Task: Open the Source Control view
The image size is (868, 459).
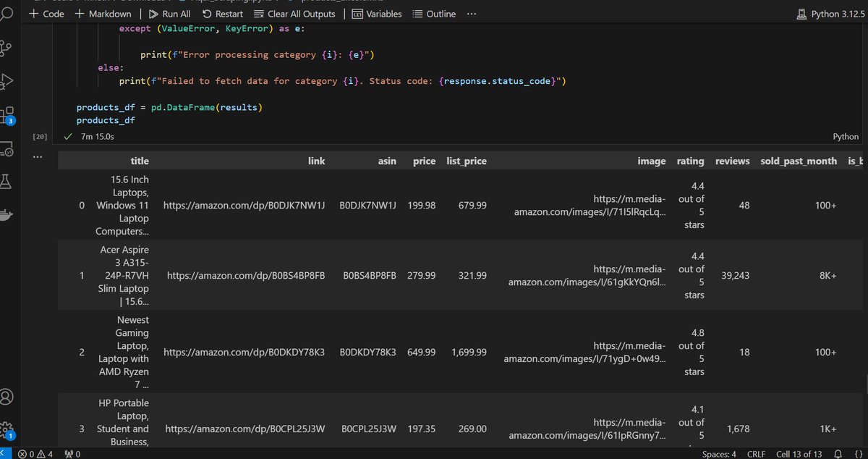Action: (7, 48)
